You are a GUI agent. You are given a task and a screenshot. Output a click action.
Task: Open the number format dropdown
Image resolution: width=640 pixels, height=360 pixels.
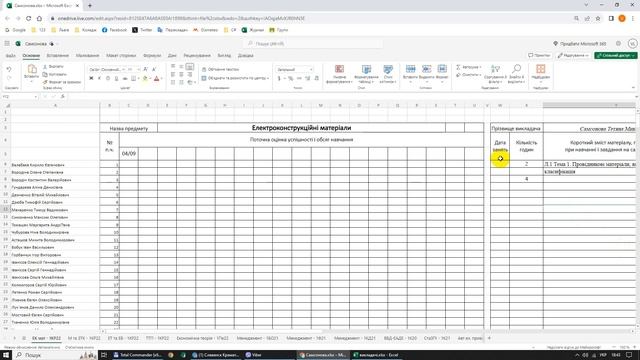294,69
